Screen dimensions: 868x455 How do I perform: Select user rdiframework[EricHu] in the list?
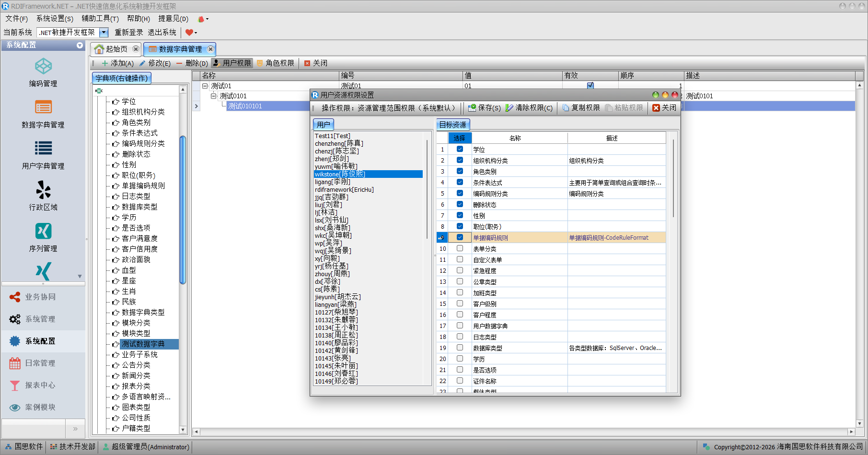[x=344, y=189]
